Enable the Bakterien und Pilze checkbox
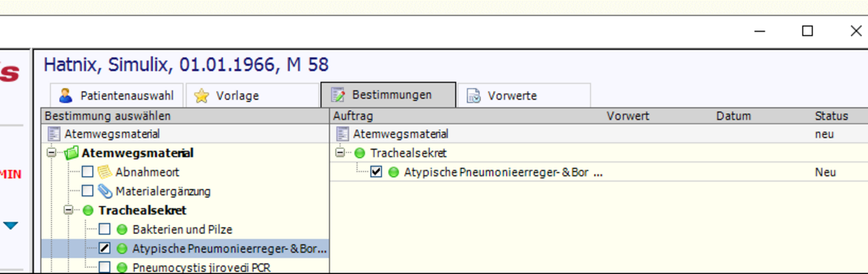Viewport: 868px width, 274px height. pos(105,230)
